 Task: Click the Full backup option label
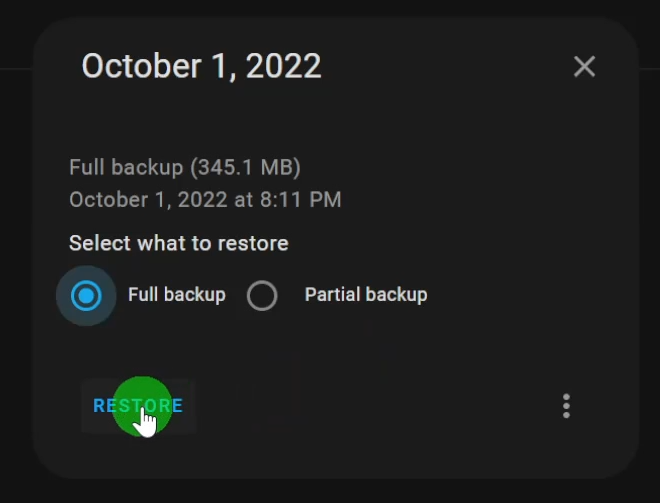tap(177, 295)
